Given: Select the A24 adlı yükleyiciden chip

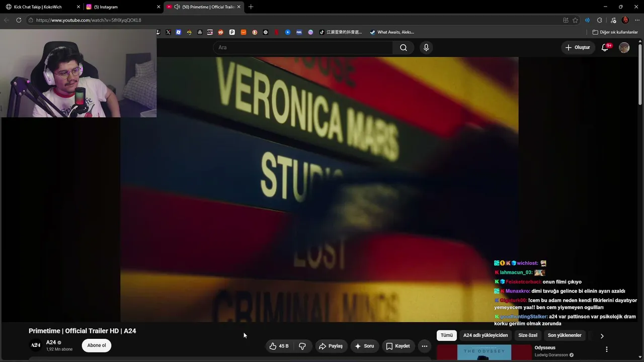Looking at the screenshot, I should 486,335.
